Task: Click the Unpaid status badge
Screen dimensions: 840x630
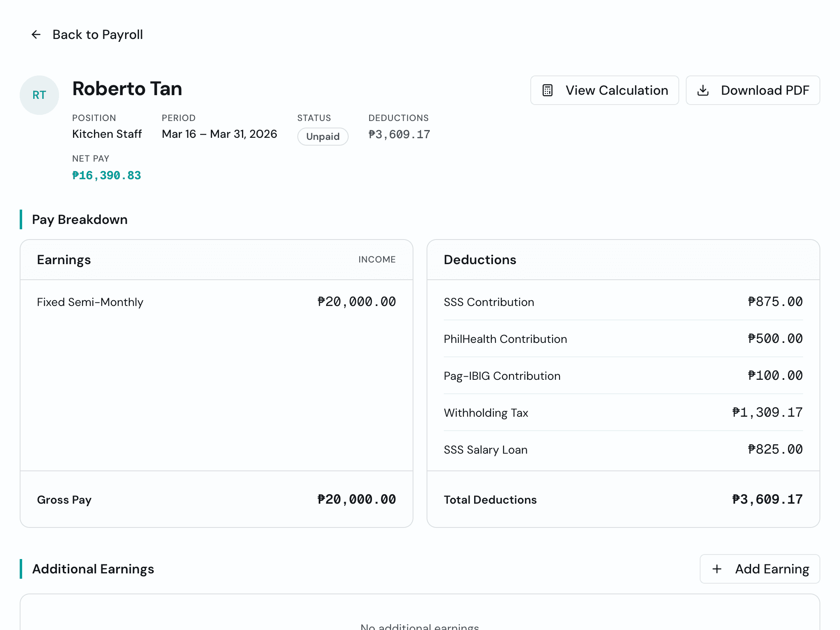Action: point(323,137)
